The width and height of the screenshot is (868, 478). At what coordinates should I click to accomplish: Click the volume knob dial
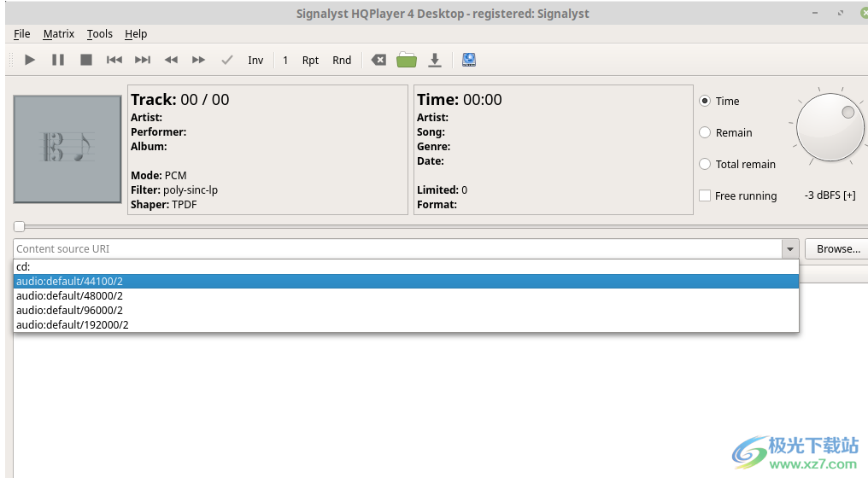[x=830, y=127]
